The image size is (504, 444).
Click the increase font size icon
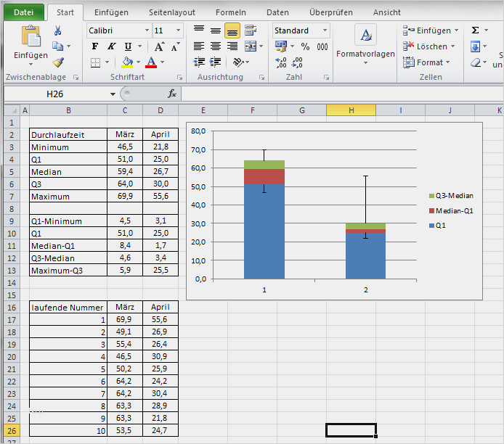tap(159, 47)
